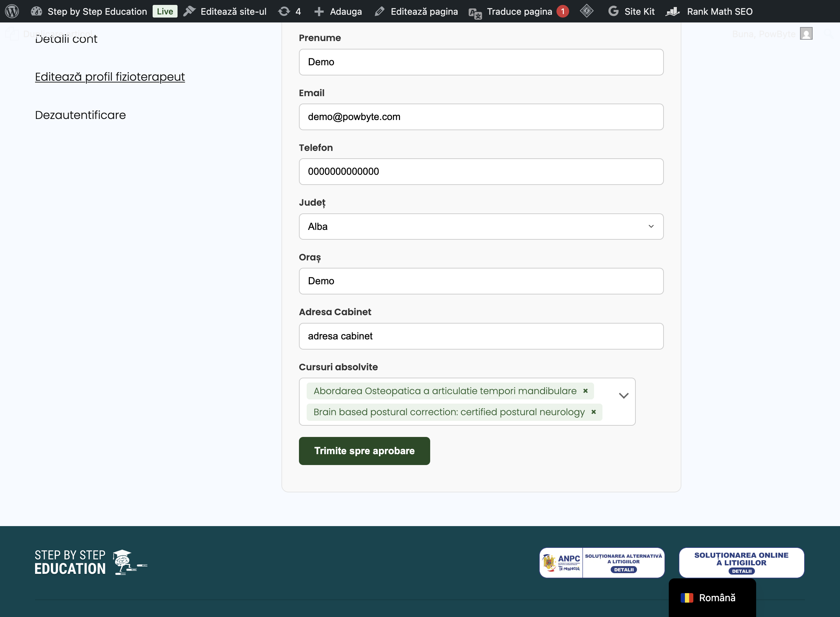Open Editează site-ul in admin bar
The height and width of the screenshot is (617, 840).
[x=225, y=11]
